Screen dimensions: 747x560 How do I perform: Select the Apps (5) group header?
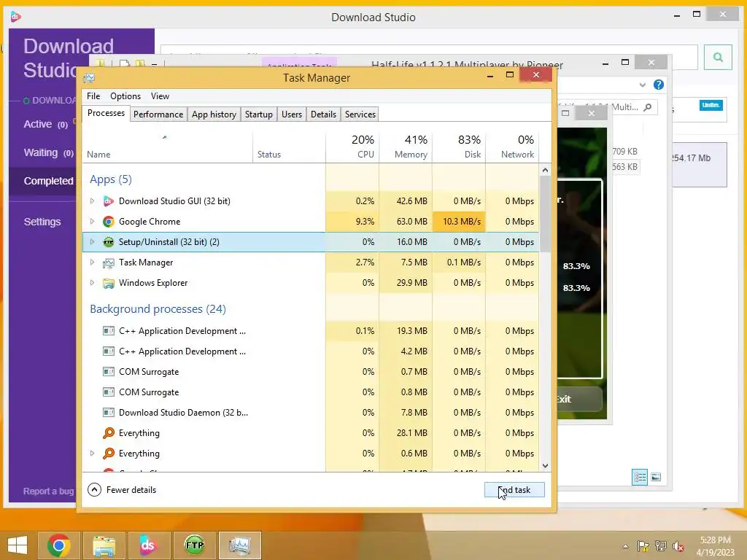pyautogui.click(x=111, y=179)
